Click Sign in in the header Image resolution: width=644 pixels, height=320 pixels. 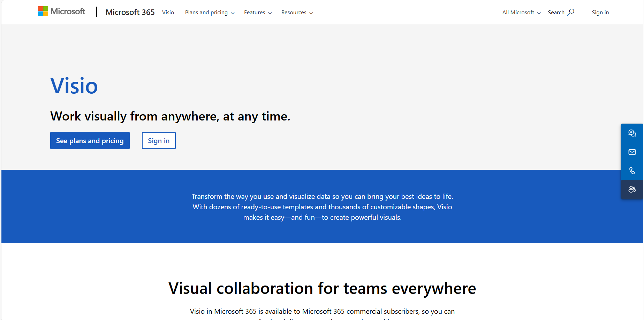pos(600,13)
